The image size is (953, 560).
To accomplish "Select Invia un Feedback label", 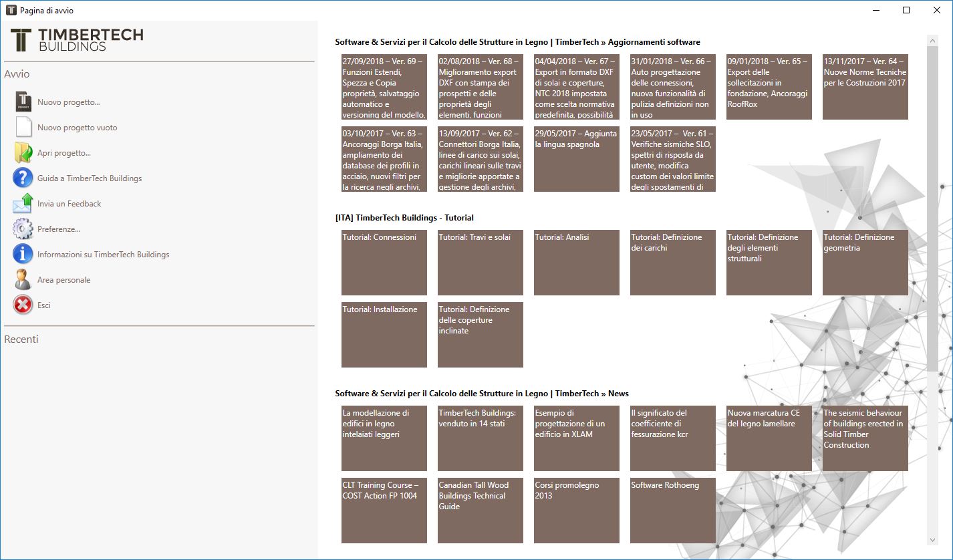I will (x=70, y=204).
